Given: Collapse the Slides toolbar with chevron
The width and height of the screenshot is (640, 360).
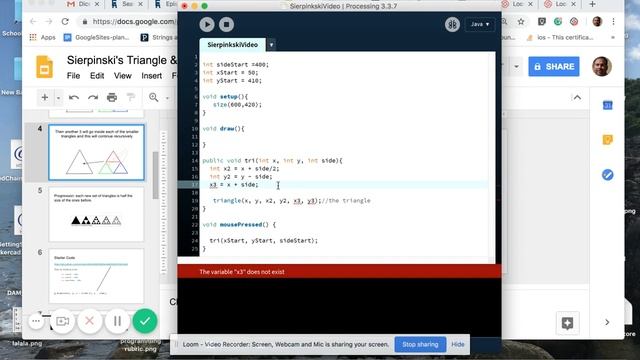Looking at the screenshot, I should tap(577, 98).
